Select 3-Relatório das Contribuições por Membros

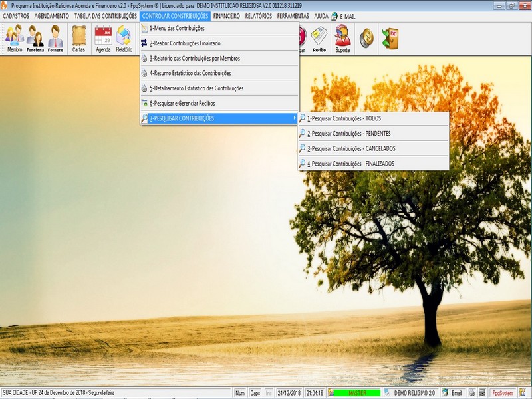tap(219, 59)
